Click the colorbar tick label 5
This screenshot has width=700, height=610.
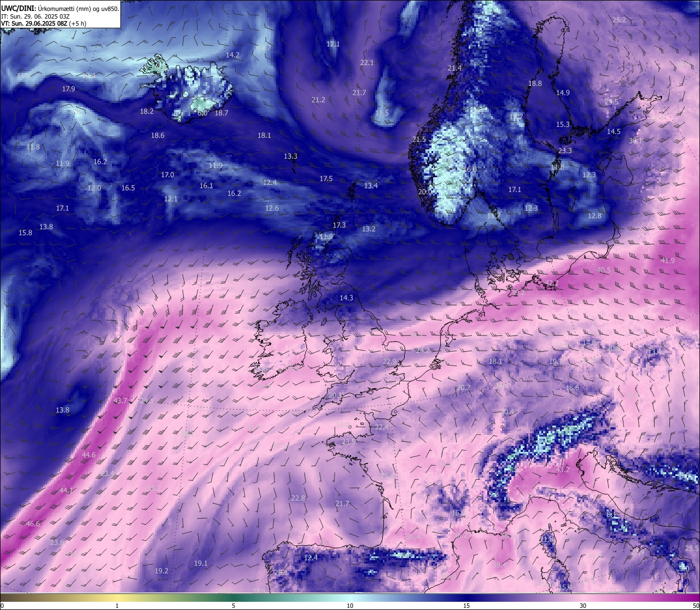[234, 606]
